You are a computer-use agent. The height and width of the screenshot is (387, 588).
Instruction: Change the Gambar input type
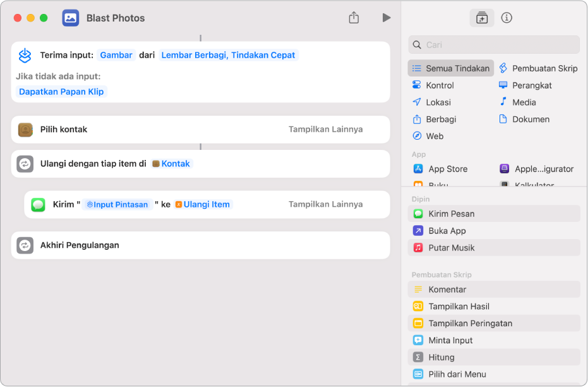click(116, 55)
